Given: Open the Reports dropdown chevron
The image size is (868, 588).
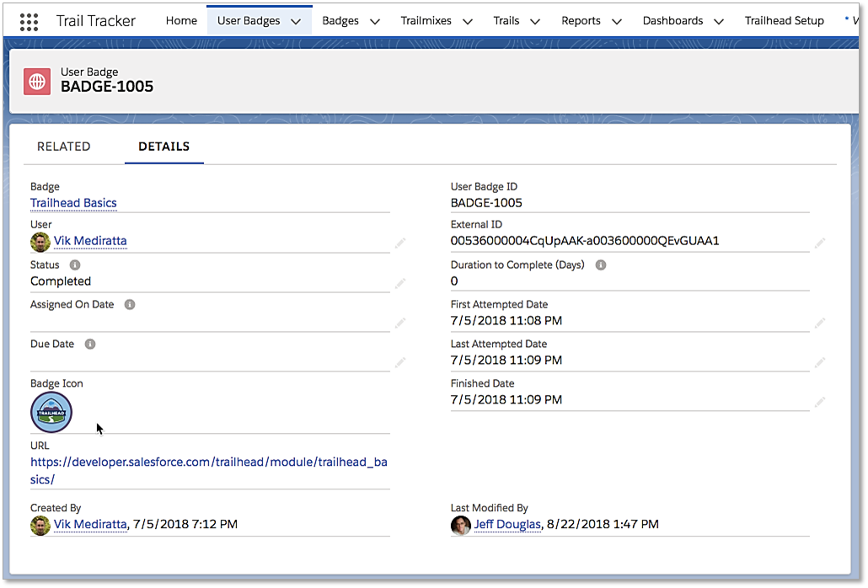Looking at the screenshot, I should click(616, 19).
